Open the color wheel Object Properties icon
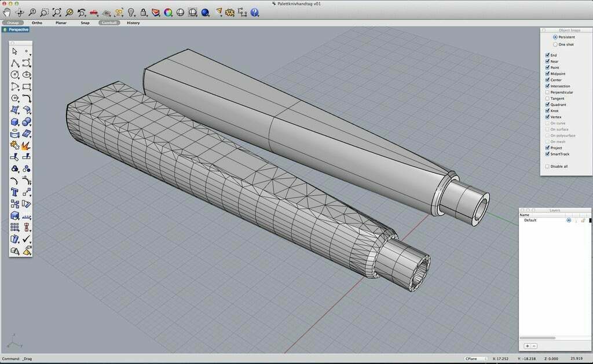 168,13
